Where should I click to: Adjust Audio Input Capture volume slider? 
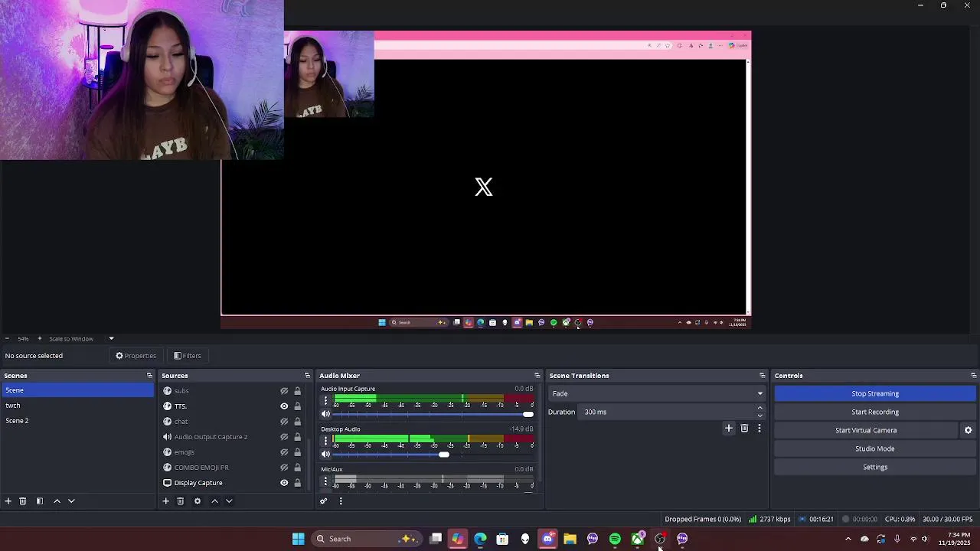(433, 414)
